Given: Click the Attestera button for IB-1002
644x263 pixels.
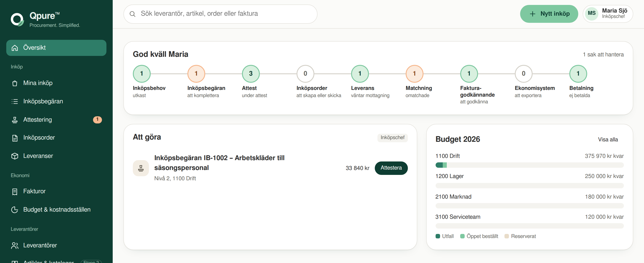Looking at the screenshot, I should point(391,168).
